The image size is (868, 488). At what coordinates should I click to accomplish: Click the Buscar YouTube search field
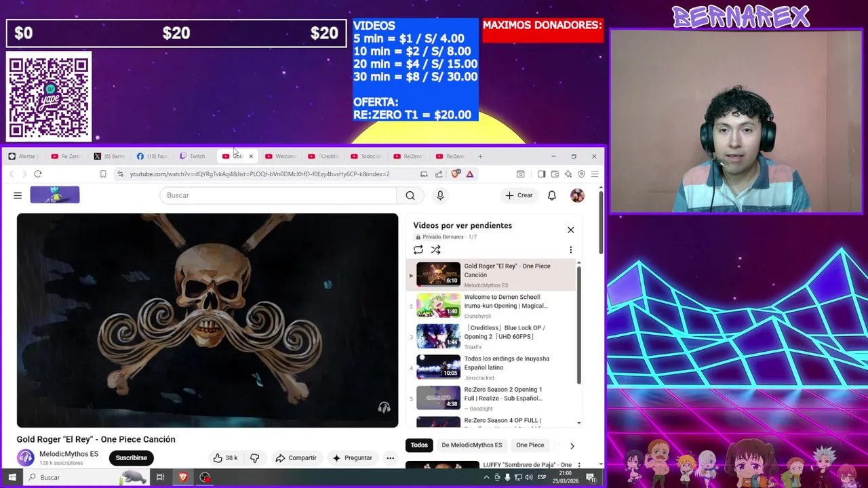278,195
